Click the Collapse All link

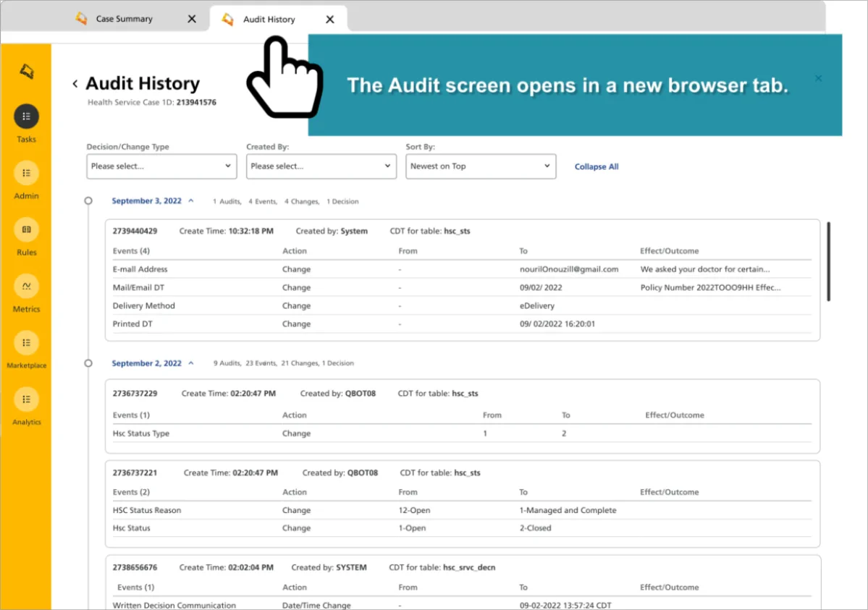[597, 166]
